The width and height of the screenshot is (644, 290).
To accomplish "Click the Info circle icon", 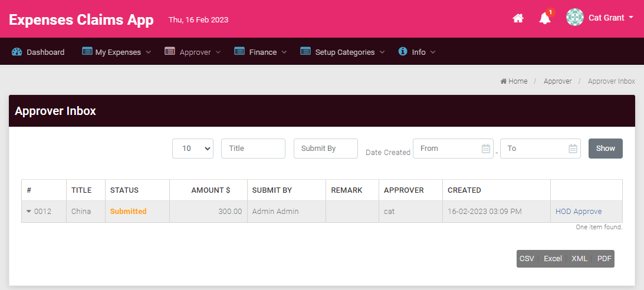I will 403,51.
